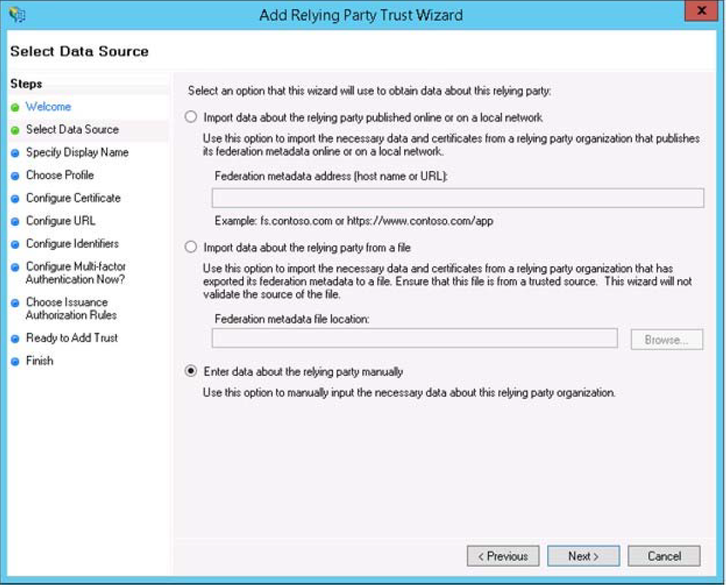The height and width of the screenshot is (588, 727).
Task: Click Configure Identifiers in steps list
Action: tap(72, 244)
